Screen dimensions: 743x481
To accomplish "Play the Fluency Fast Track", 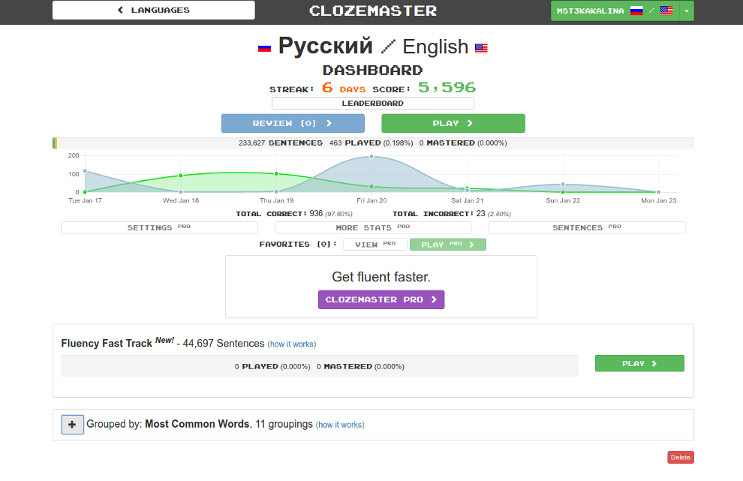I will [639, 363].
